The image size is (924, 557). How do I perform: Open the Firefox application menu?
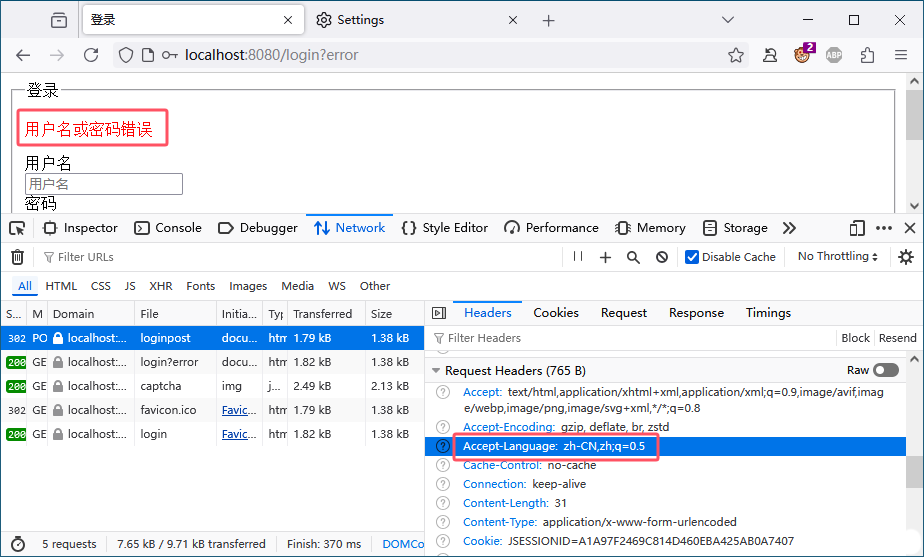(x=900, y=55)
